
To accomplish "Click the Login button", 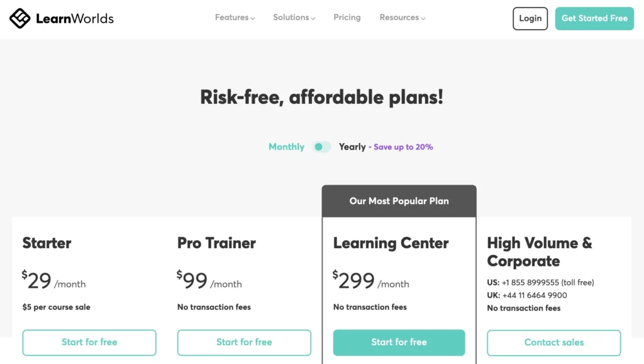I will (530, 18).
